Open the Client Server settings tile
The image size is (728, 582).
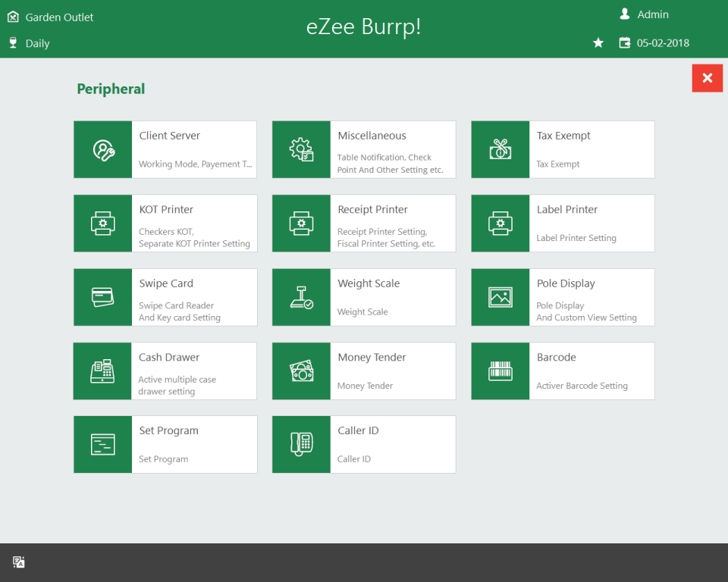(x=165, y=149)
